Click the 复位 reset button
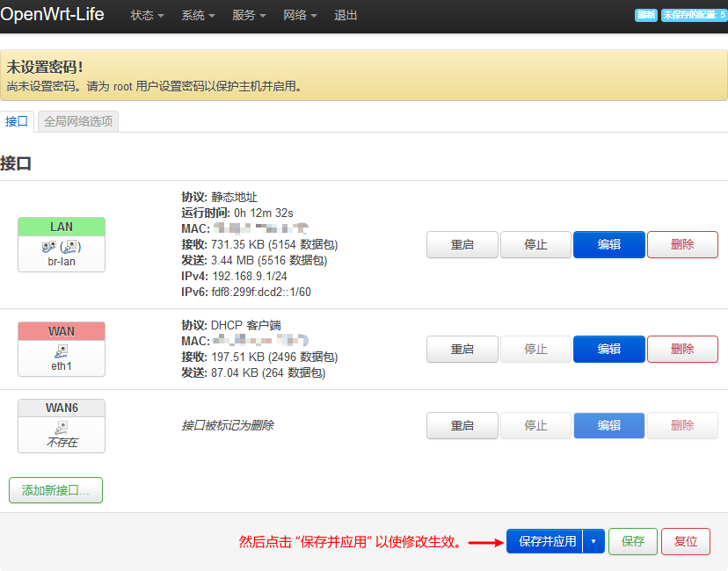 coord(686,542)
